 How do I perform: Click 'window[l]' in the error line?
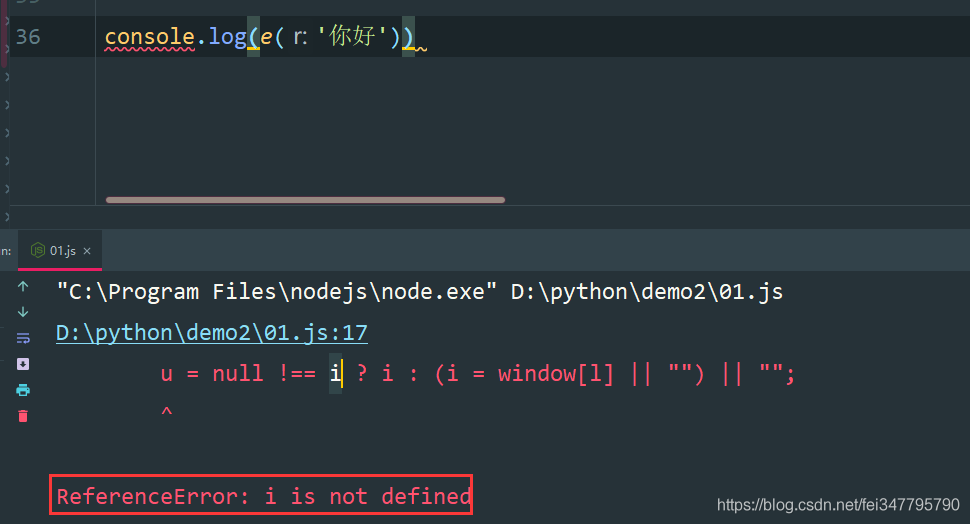556,374
